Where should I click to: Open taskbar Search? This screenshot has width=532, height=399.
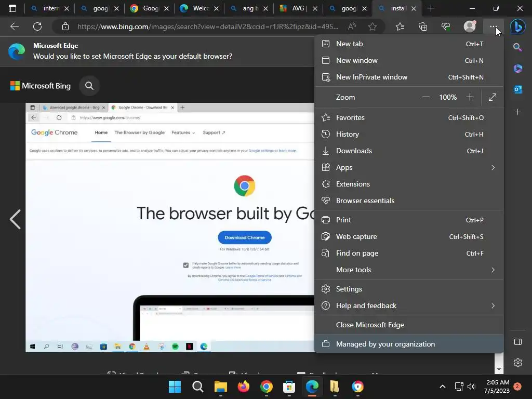(x=197, y=387)
